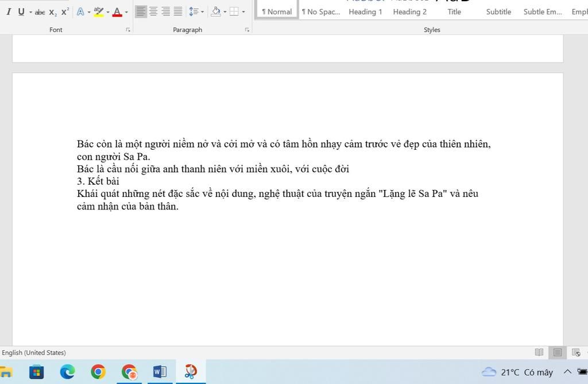Switch to Web Layout view
This screenshot has width=588, height=384.
point(576,352)
